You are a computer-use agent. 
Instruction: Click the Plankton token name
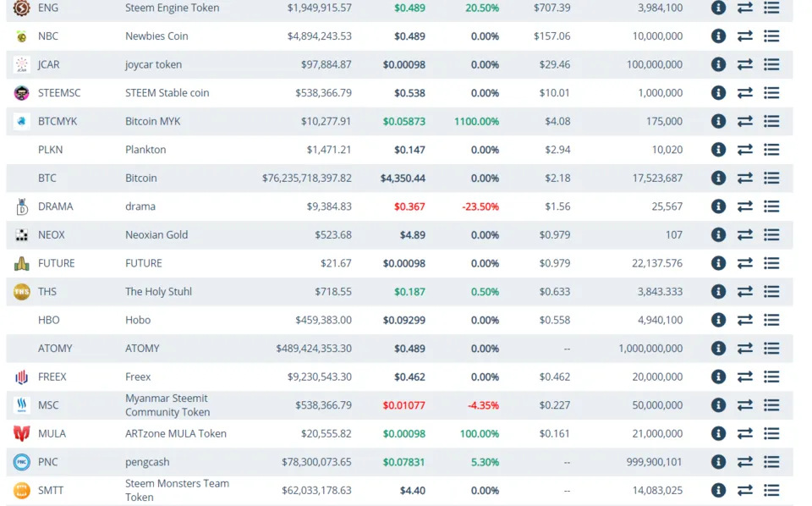[145, 150]
